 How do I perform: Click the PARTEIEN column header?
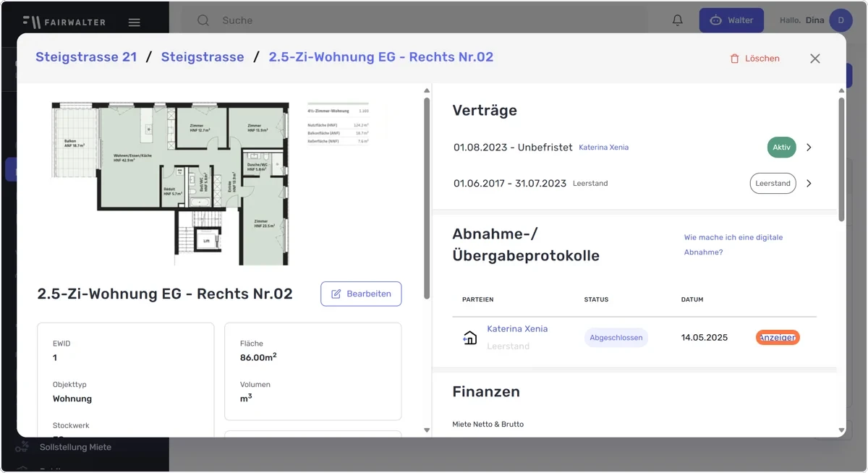pos(478,299)
